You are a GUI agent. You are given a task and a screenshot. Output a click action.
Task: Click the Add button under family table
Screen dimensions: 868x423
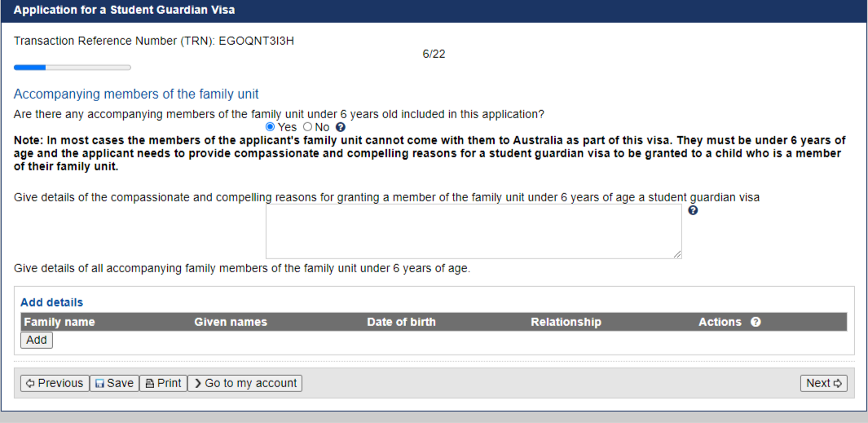37,340
